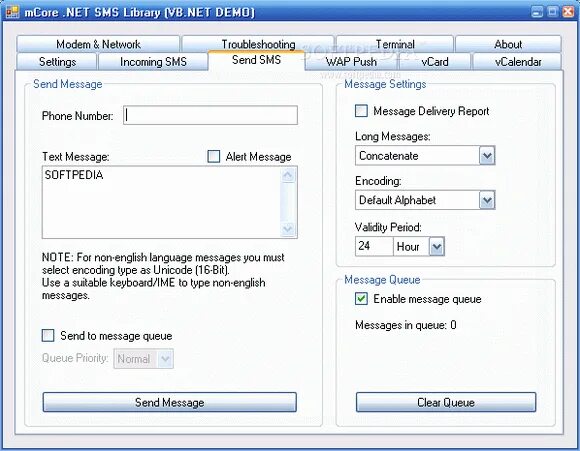Switch to the WAP Push tab
The image size is (580, 451).
tap(351, 61)
